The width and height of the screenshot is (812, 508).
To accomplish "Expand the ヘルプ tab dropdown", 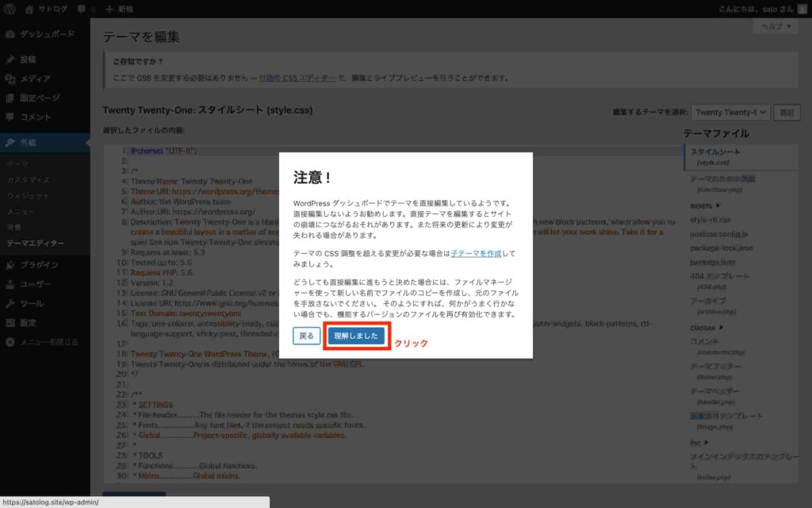I will point(776,26).
